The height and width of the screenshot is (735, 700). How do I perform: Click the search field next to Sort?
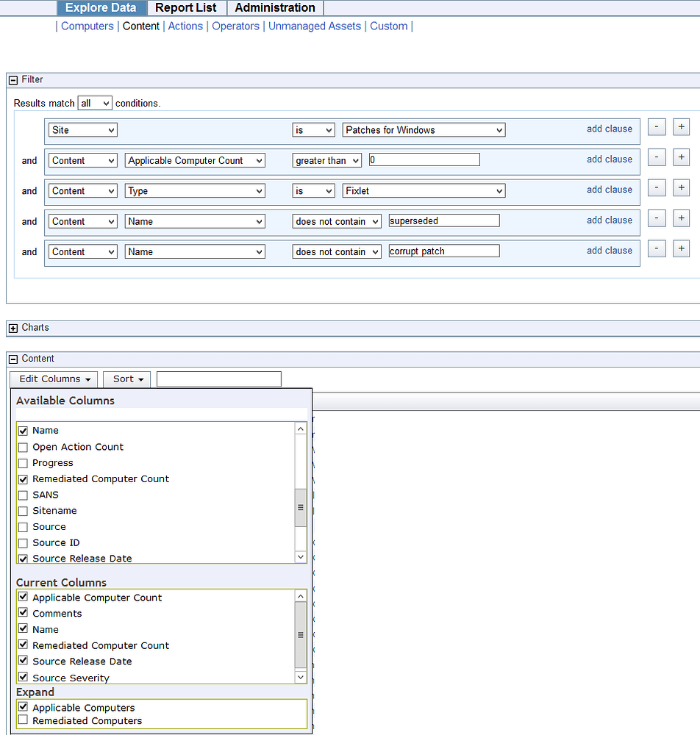tap(218, 379)
